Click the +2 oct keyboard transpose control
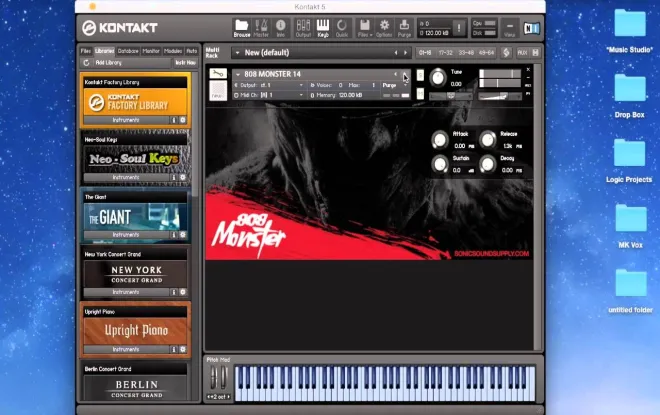This screenshot has width=660, height=415. pos(218,397)
